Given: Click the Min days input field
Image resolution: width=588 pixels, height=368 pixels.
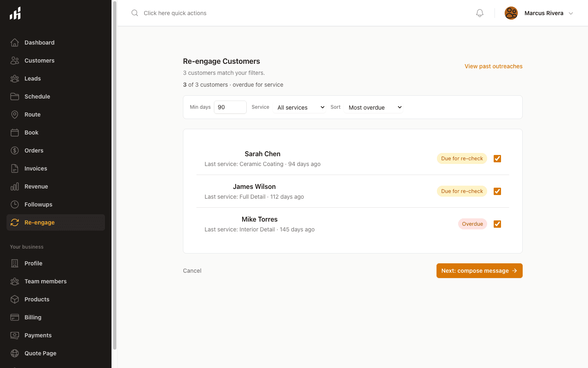Looking at the screenshot, I should (x=230, y=107).
